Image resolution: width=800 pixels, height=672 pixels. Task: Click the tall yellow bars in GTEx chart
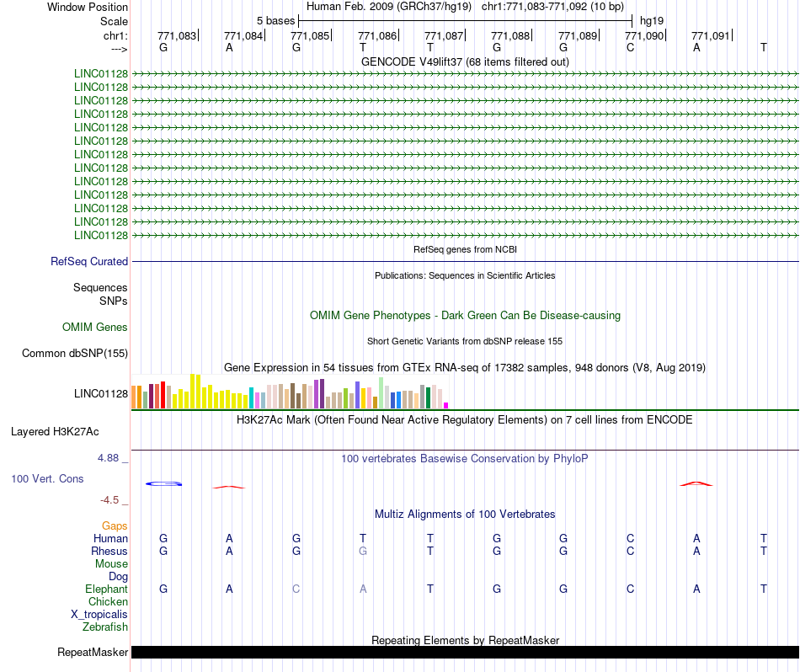pos(195,392)
